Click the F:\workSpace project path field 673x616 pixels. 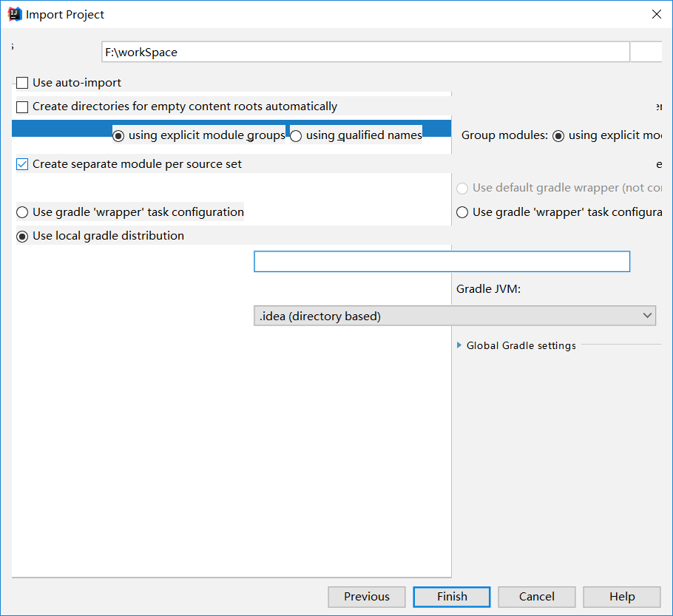tap(365, 53)
